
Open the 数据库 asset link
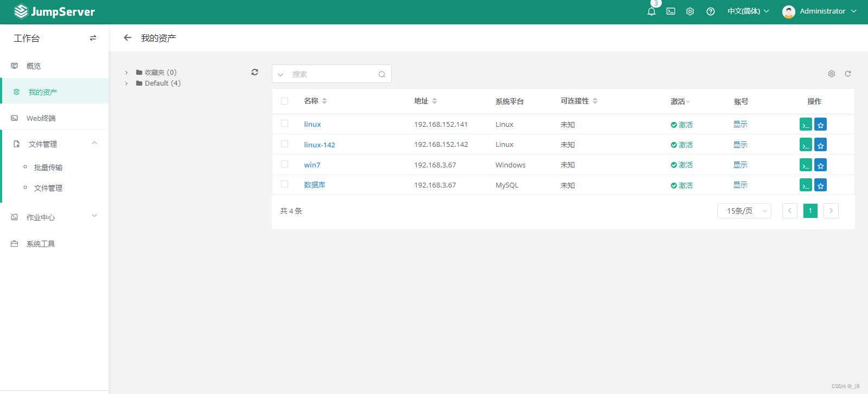point(315,185)
